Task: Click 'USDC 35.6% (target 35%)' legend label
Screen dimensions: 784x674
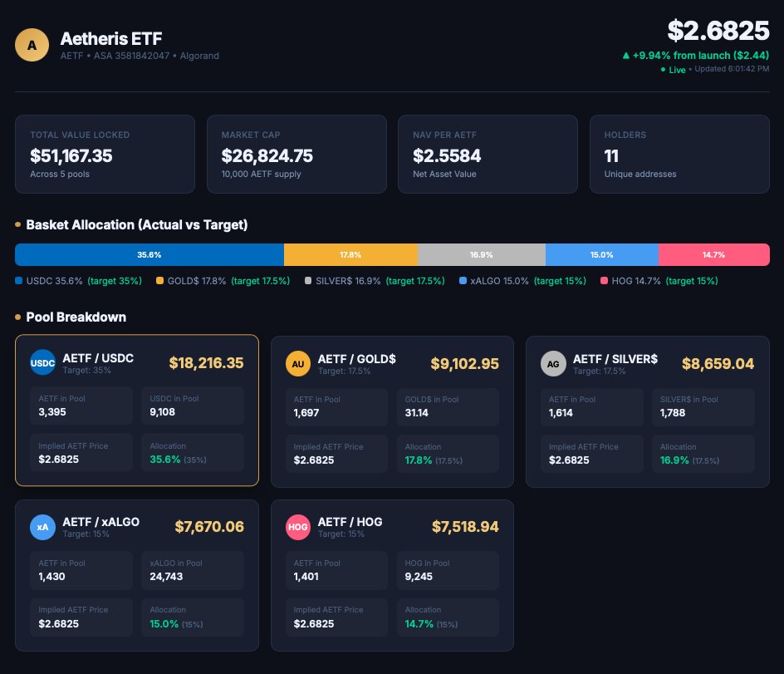Action: pos(84,281)
